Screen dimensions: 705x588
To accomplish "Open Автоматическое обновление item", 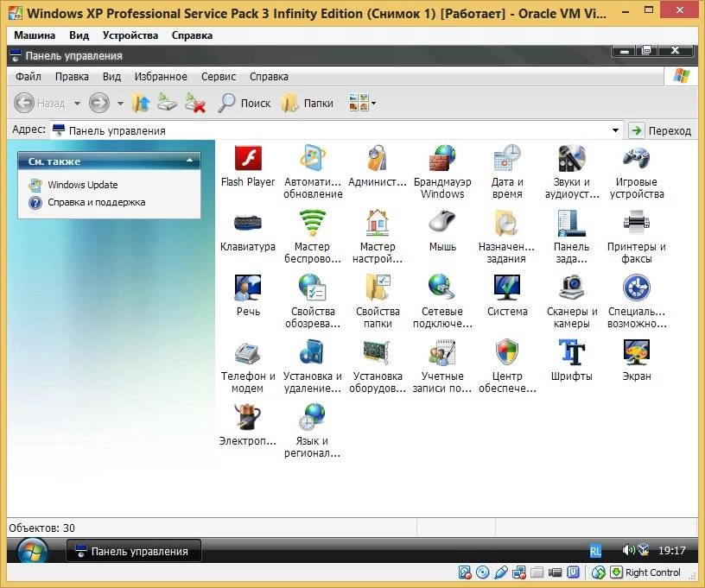I will click(313, 158).
